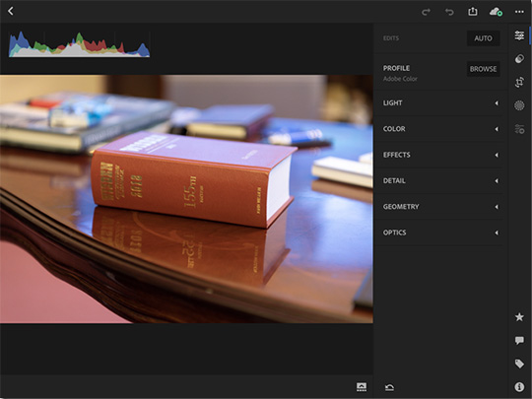This screenshot has width=532, height=399.
Task: Open the star rating panel
Action: 519,317
